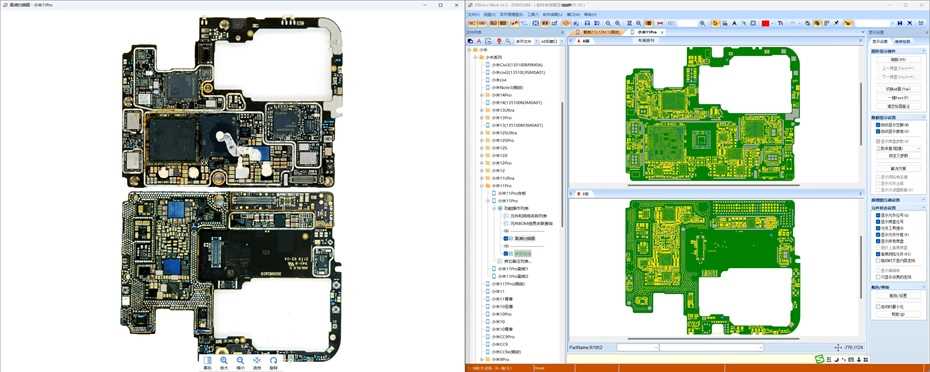Toggle 显示焊盘信号 checkbox in right panel
The width and height of the screenshot is (930, 372).
coord(878,222)
